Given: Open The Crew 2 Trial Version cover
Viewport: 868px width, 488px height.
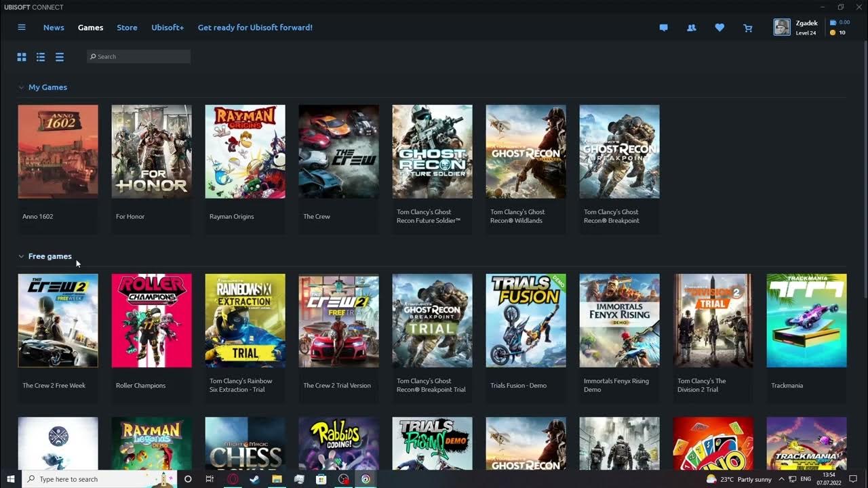Looking at the screenshot, I should pos(338,321).
